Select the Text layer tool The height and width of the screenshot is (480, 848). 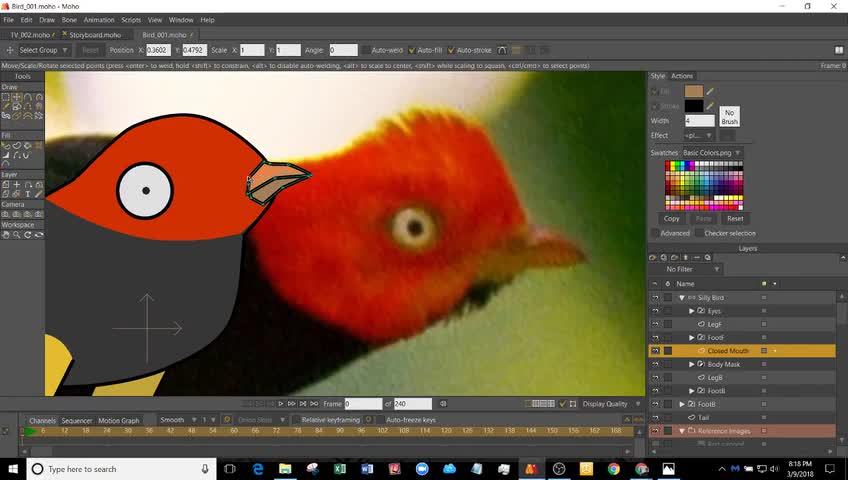(28, 194)
